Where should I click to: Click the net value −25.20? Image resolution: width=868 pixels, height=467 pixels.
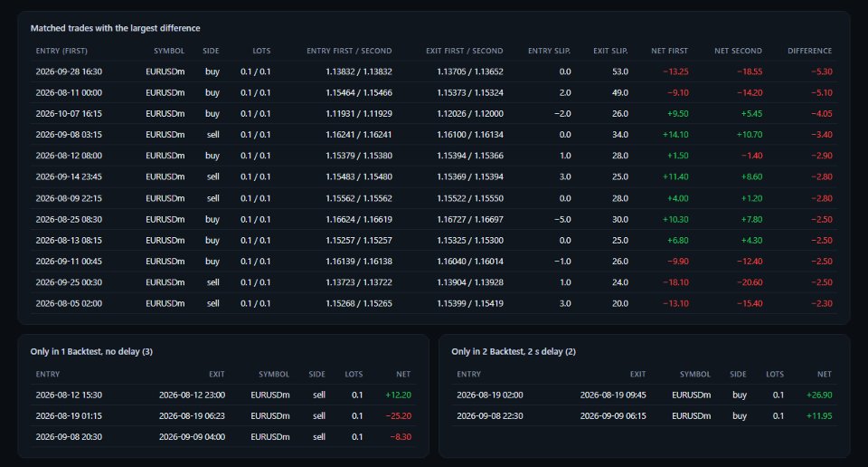[x=398, y=416]
